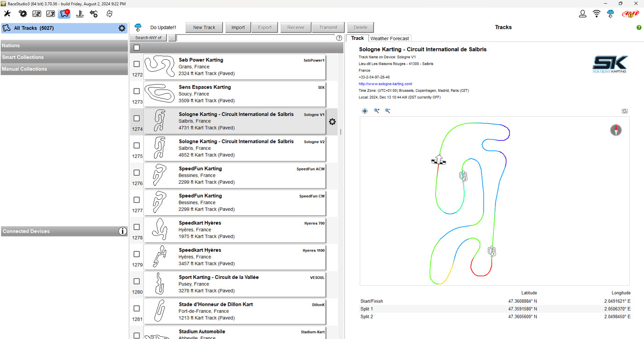The width and height of the screenshot is (644, 339).
Task: Click the add device icon in toolbar
Action: pyautogui.click(x=94, y=14)
